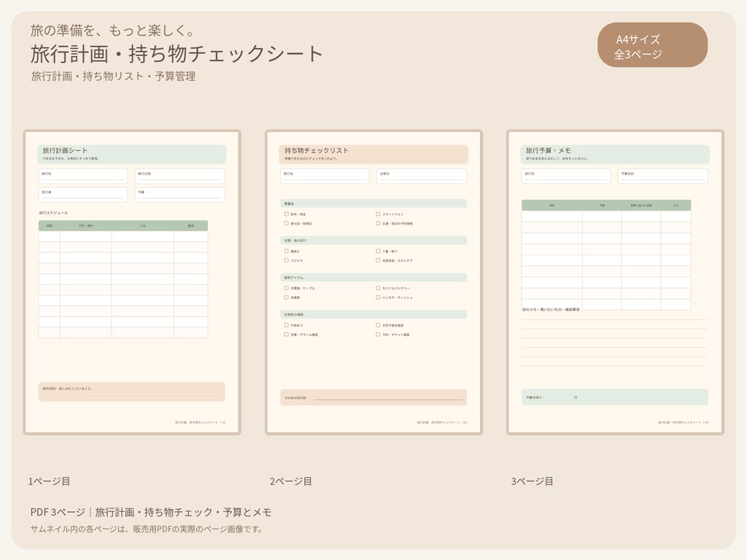Screen dimensions: 747x560
Task: Click the 旅行予算・メモ page header
Action: [x=615, y=155]
